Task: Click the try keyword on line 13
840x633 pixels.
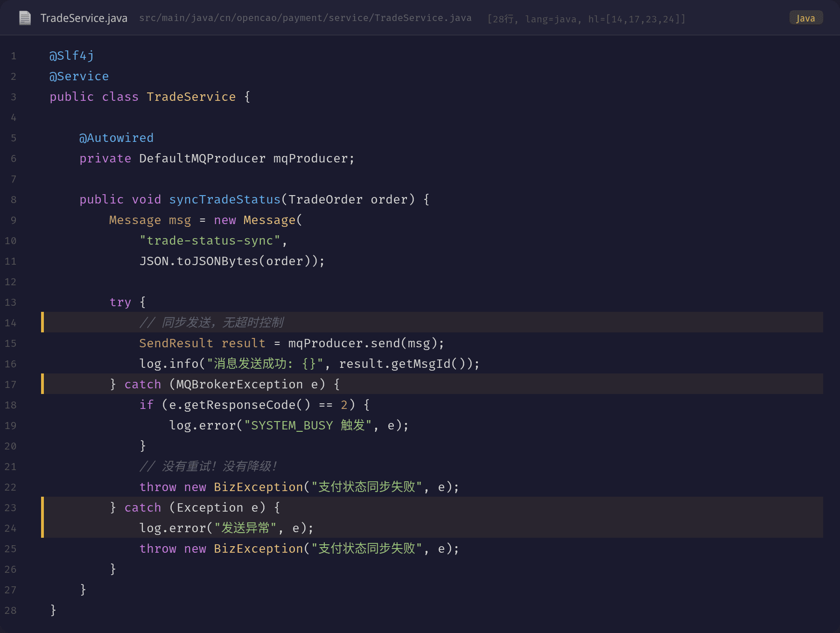Action: click(120, 302)
